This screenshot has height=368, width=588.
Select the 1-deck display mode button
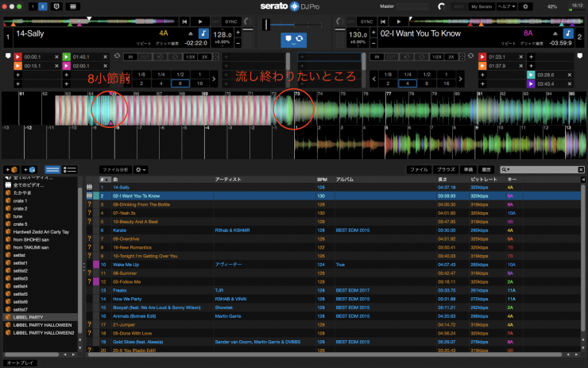click(33, 6)
